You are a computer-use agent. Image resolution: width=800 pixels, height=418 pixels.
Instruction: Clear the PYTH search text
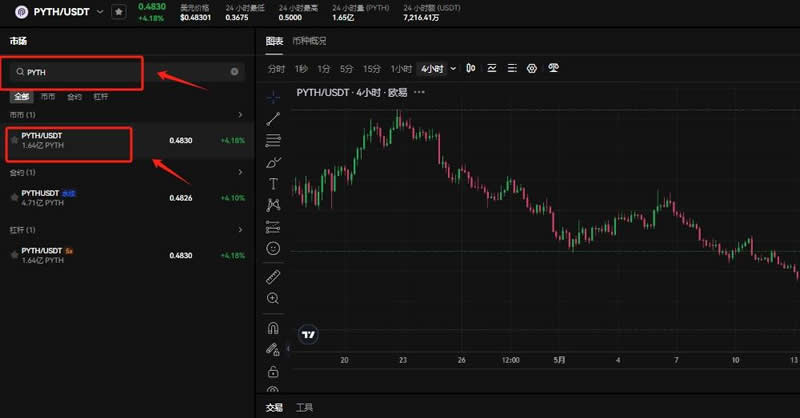[235, 72]
